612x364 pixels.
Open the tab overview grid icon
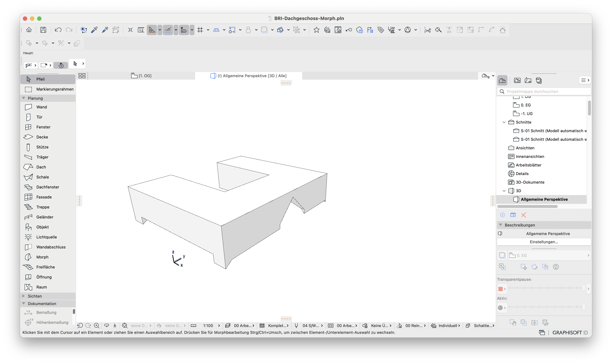click(82, 76)
